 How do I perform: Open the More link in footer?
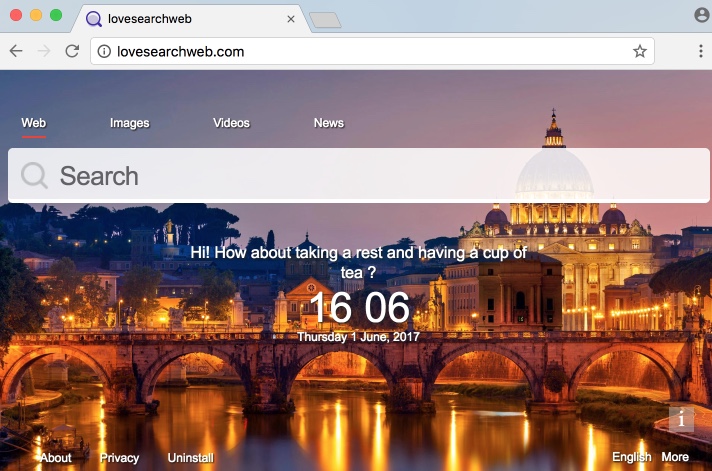[x=675, y=457]
